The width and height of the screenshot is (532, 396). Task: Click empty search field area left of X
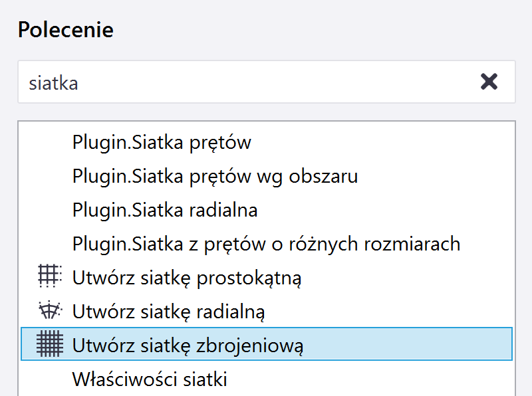pyautogui.click(x=299, y=82)
